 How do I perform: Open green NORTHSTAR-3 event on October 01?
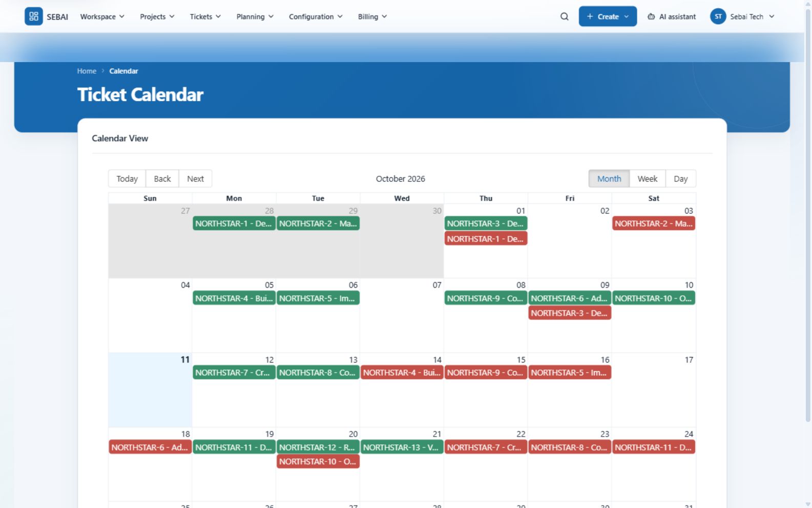tap(486, 223)
